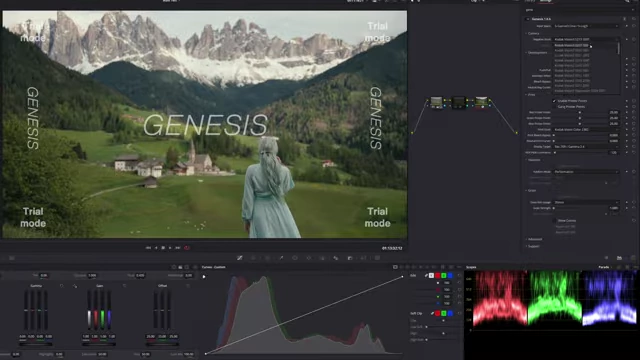
Task: Play the clip in reverse
Action: coord(156,248)
